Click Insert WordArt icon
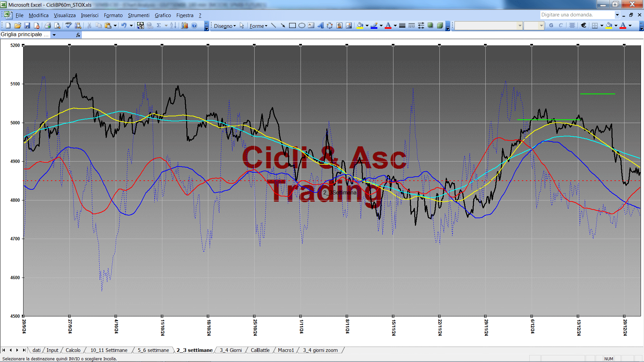Screen dimensions: 644x362 (321, 25)
